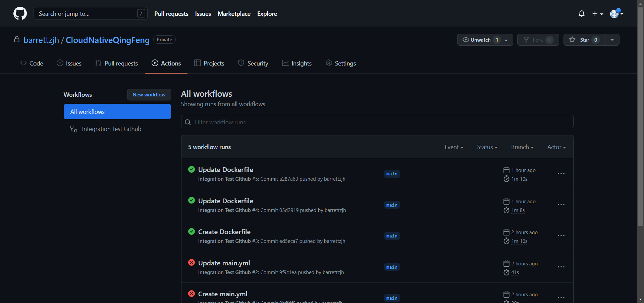Focus the Search or jump to field
644x303 pixels.
tap(91, 13)
